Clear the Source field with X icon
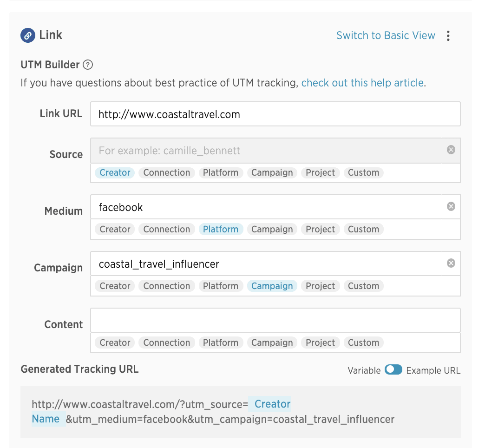This screenshot has height=448, width=485. pyautogui.click(x=451, y=150)
